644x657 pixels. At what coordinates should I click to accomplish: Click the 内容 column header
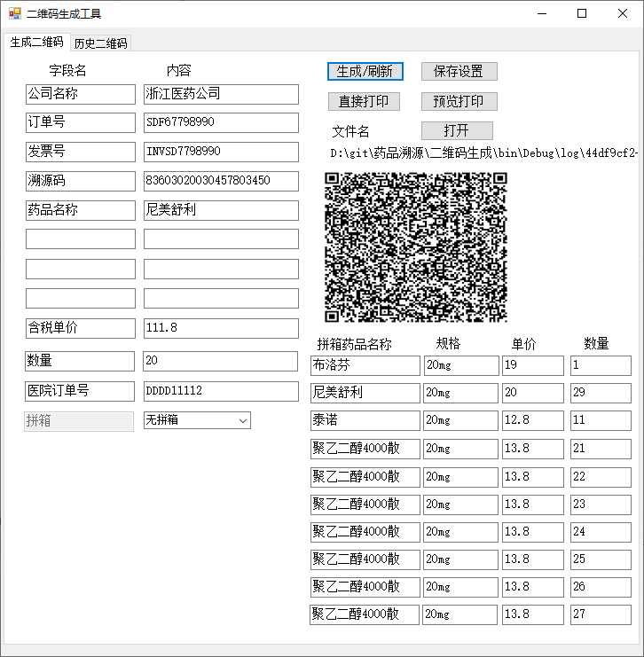point(178,70)
